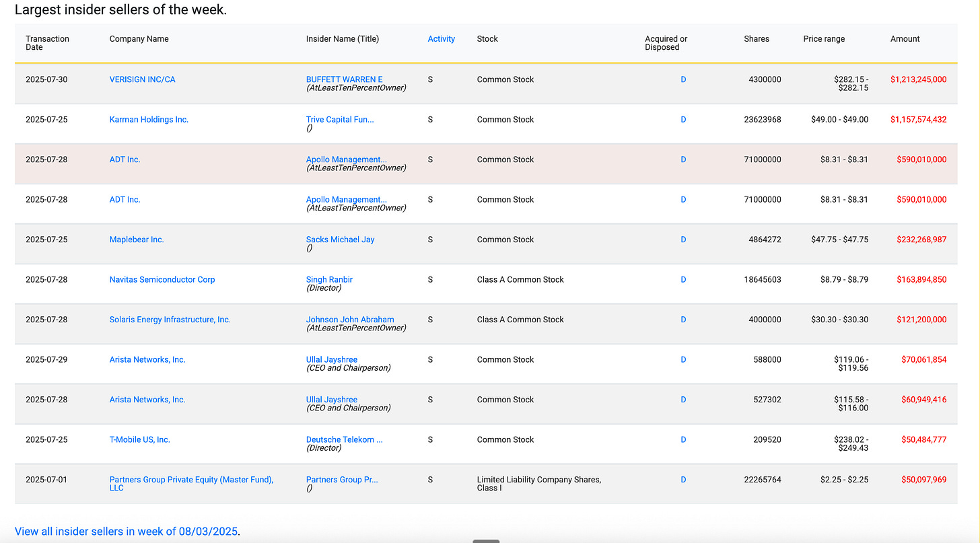Open the Karman Holdings Inc. company link
The image size is (980, 543).
[149, 120]
